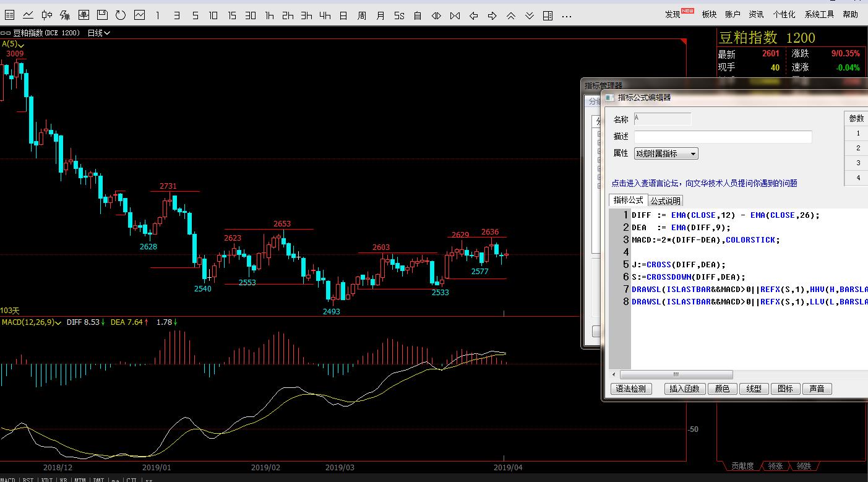Click the 颜色 color button
The width and height of the screenshot is (868, 482).
pos(722,389)
